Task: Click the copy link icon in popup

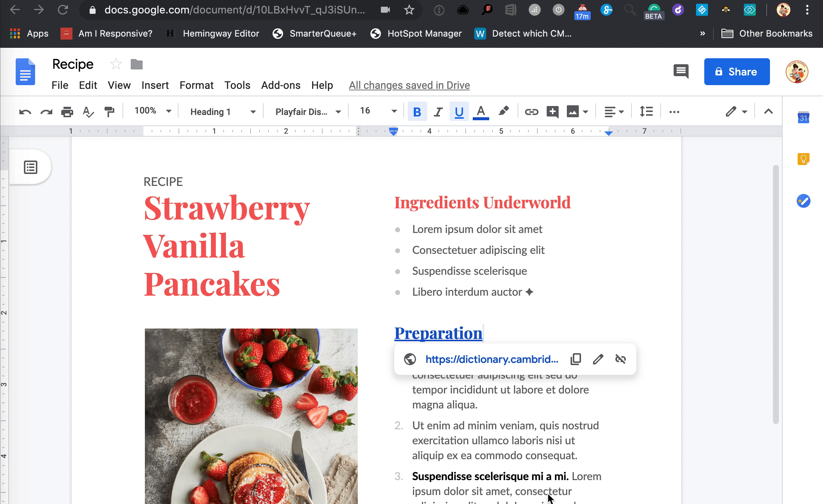Action: [575, 359]
